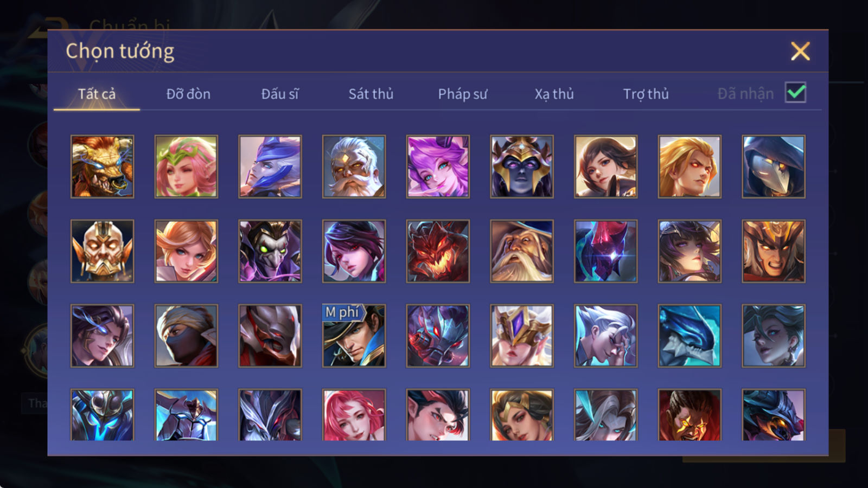This screenshot has height=488, width=868.
Task: Switch to the Xạ thủ tab
Action: click(554, 94)
